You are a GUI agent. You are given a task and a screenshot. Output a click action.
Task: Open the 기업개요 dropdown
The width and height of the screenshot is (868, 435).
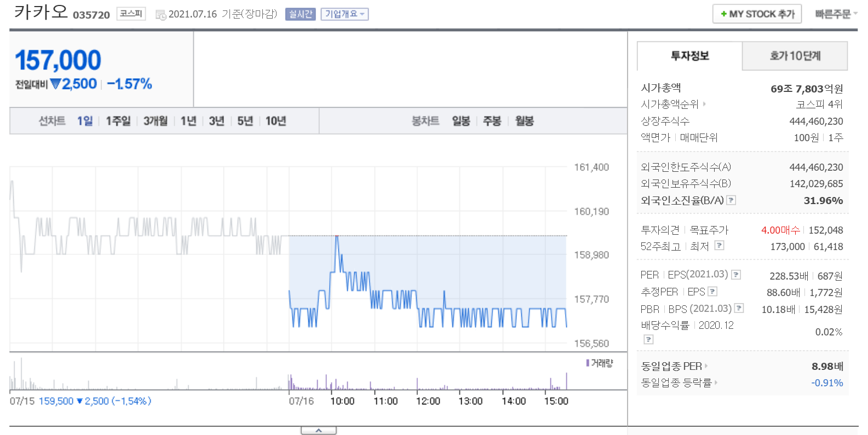pyautogui.click(x=344, y=14)
